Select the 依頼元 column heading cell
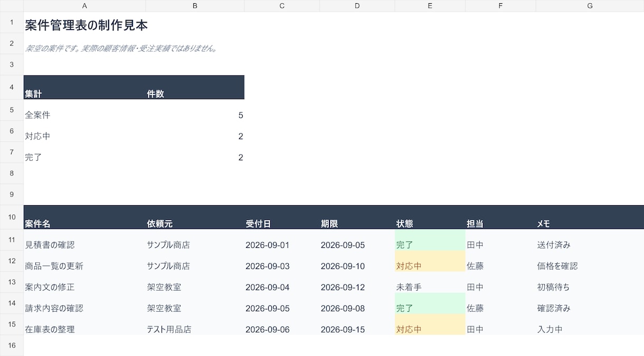The image size is (644, 356). tap(195, 217)
